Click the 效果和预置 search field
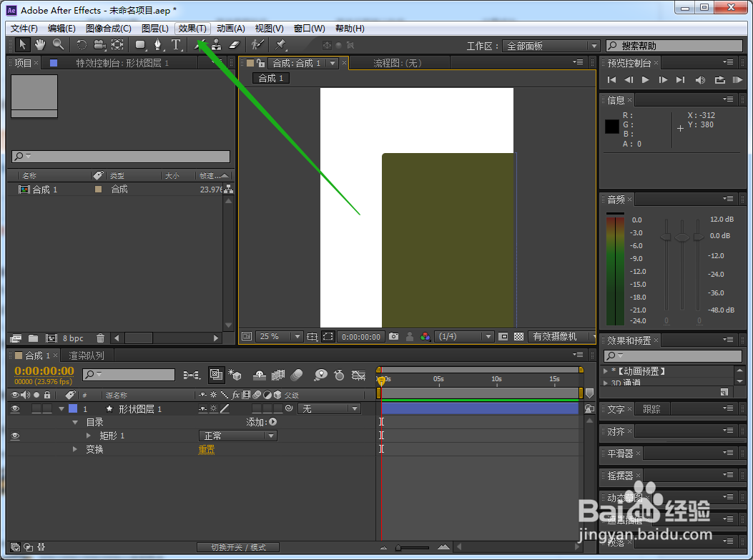 (x=673, y=356)
